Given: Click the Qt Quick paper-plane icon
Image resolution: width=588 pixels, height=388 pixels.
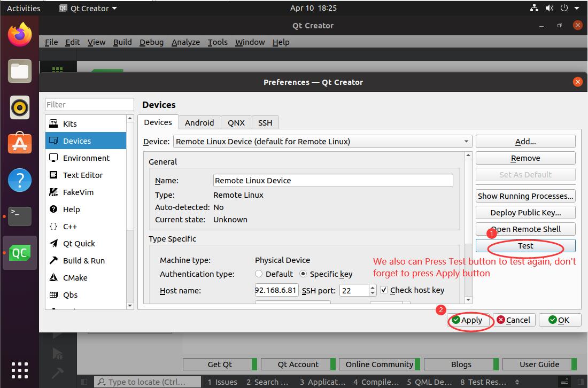Looking at the screenshot, I should (x=53, y=243).
